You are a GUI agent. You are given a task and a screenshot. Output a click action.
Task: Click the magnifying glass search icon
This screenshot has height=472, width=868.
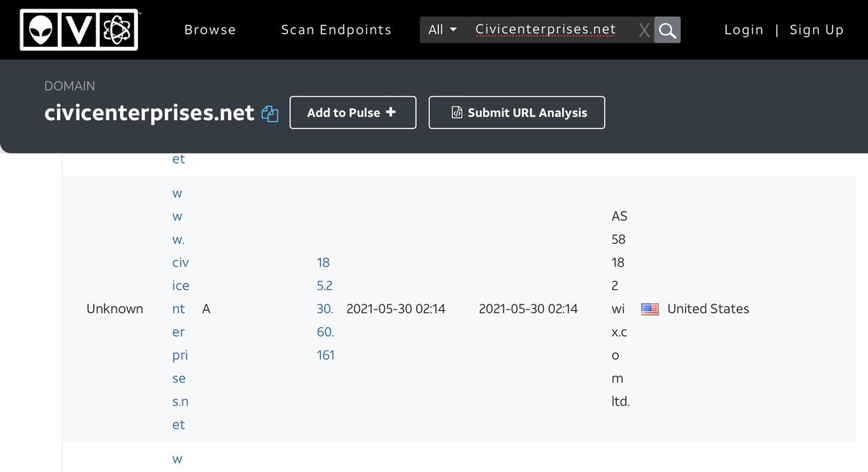click(x=667, y=30)
